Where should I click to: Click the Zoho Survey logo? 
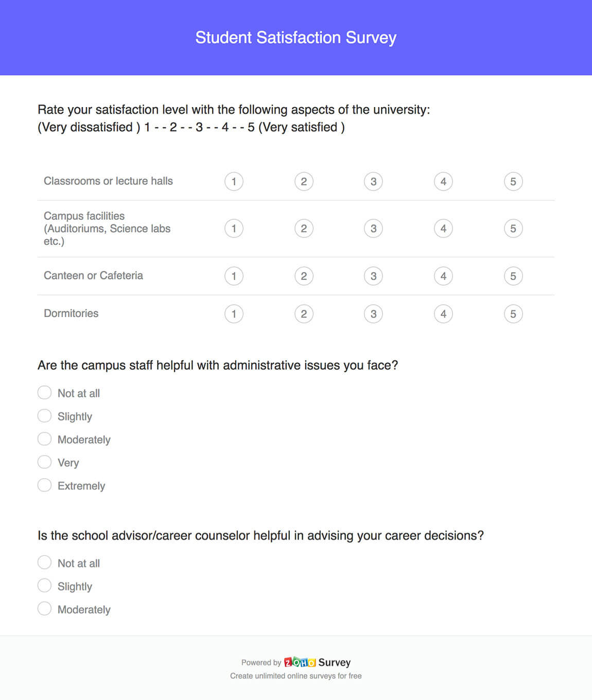[x=300, y=662]
